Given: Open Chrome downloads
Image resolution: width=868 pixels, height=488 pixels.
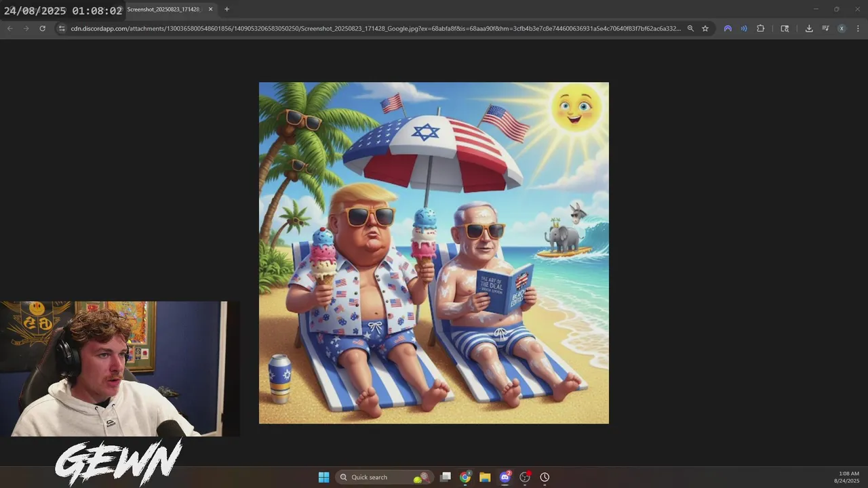Looking at the screenshot, I should (x=809, y=28).
